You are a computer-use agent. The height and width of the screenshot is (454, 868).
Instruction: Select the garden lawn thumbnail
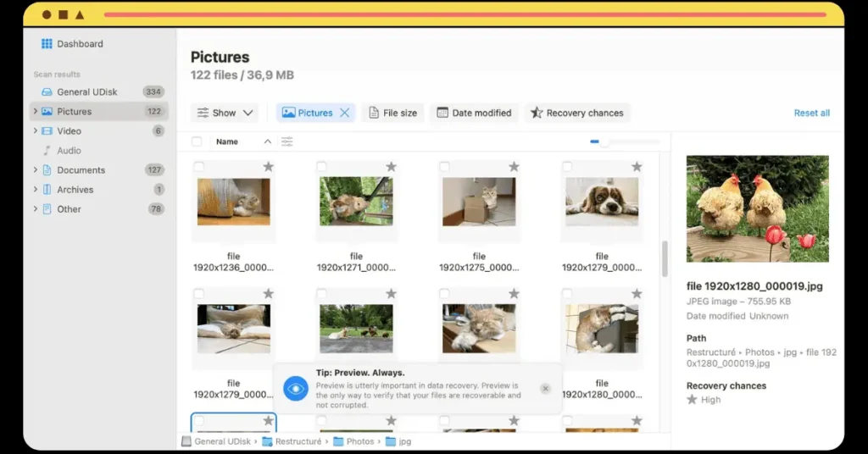pyautogui.click(x=357, y=329)
